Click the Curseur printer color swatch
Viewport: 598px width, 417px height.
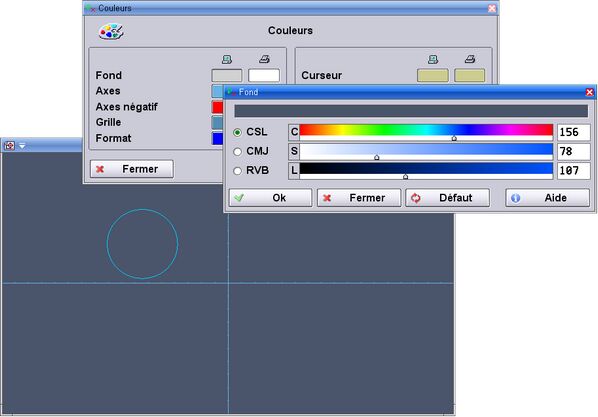click(x=469, y=75)
